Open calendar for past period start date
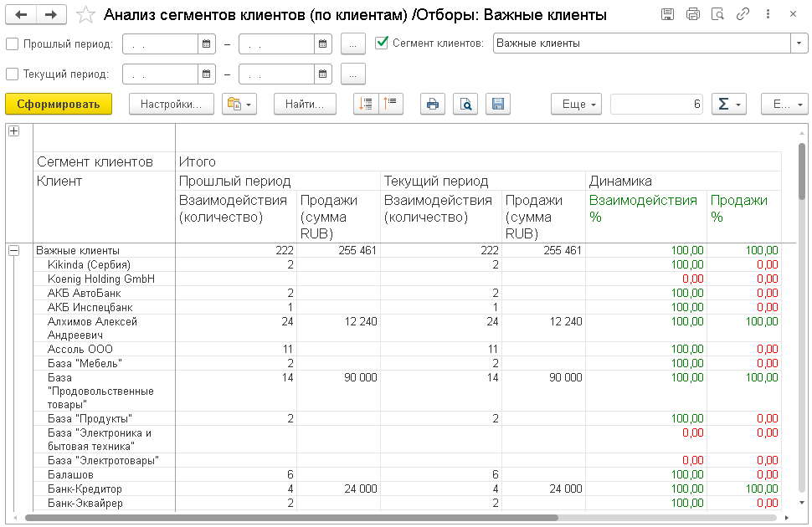This screenshot has height=527, width=812. click(206, 44)
